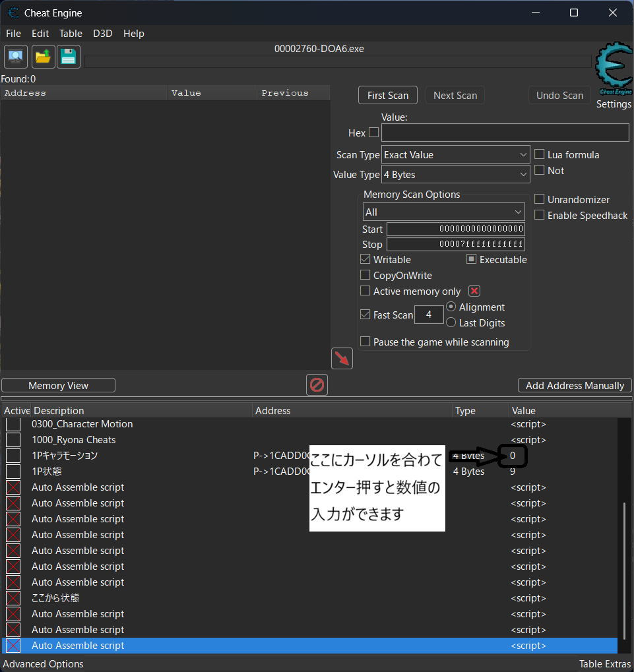Enable the Hex checkbox
This screenshot has width=634, height=672.
click(373, 132)
